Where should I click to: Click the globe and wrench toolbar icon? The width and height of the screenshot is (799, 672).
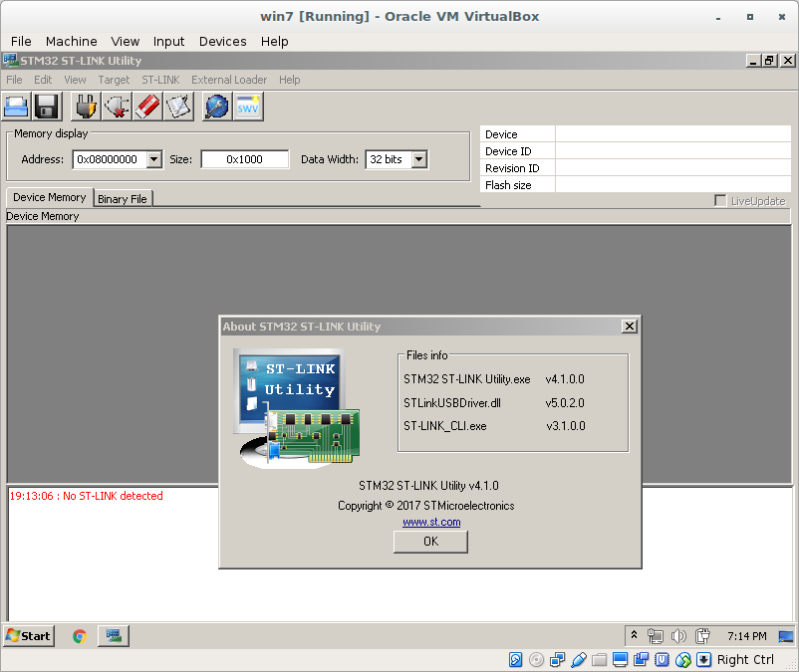pos(217,107)
